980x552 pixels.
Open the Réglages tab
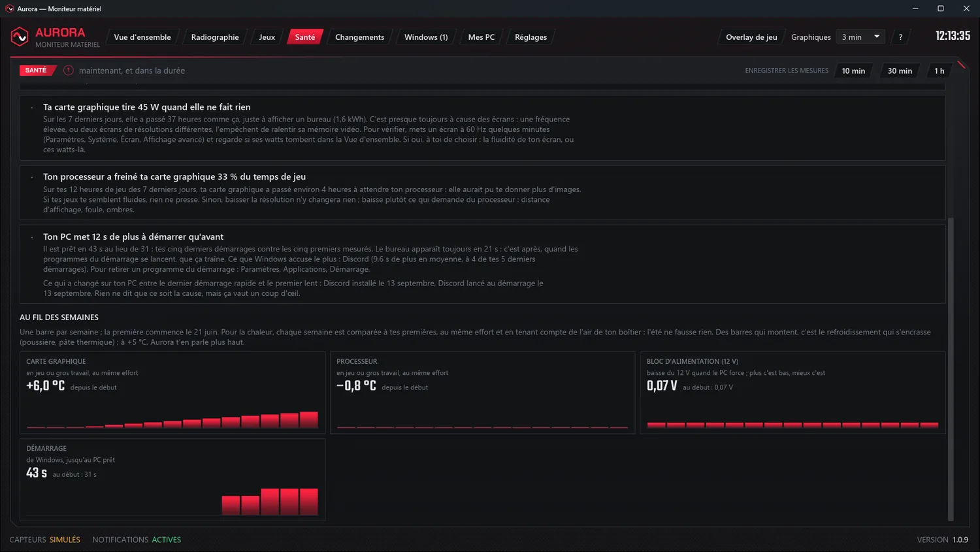531,37
